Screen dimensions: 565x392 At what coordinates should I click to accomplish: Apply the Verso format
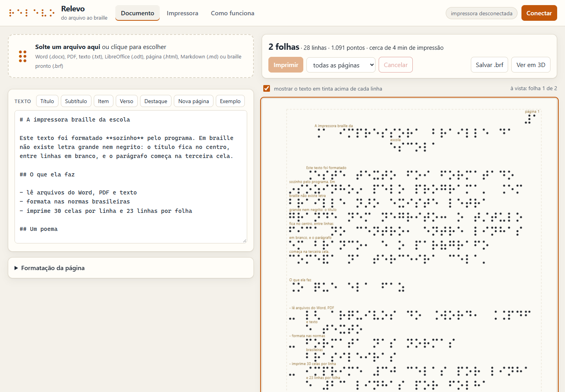tap(126, 101)
